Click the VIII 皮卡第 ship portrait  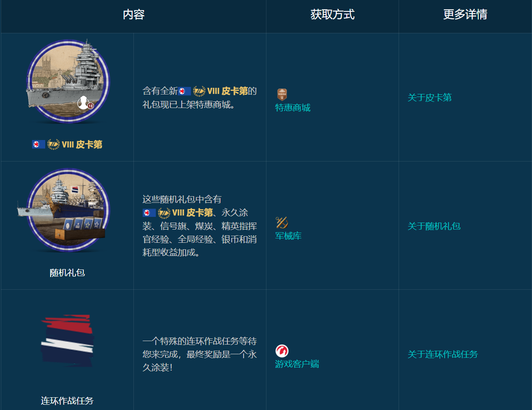pyautogui.click(x=67, y=83)
